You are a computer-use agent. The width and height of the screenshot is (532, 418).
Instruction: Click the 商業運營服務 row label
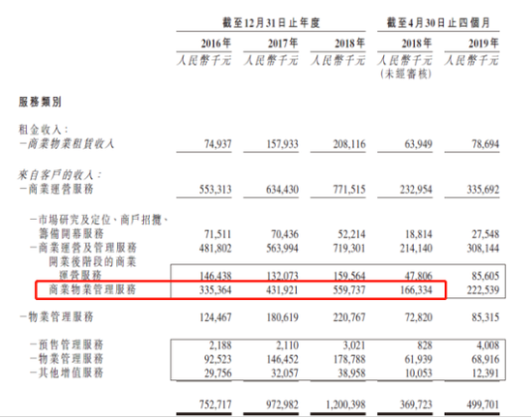coord(56,189)
